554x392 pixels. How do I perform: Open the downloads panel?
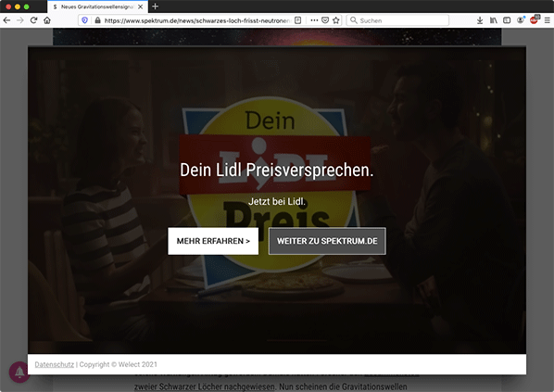click(x=480, y=20)
